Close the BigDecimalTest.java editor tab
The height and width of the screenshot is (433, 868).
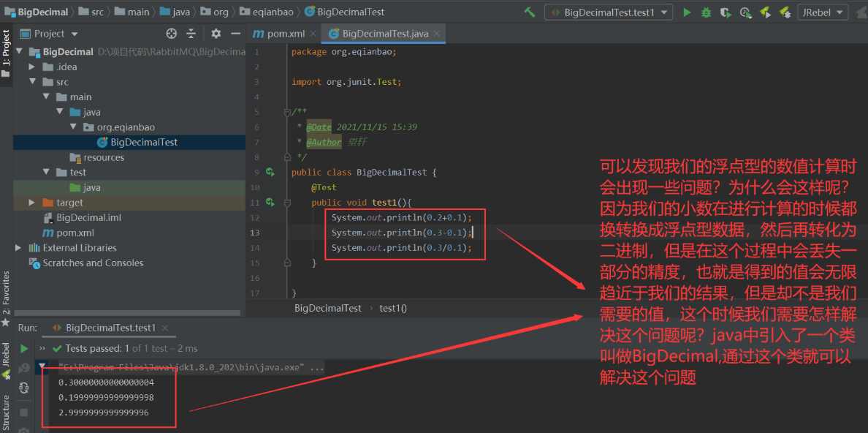click(x=437, y=34)
